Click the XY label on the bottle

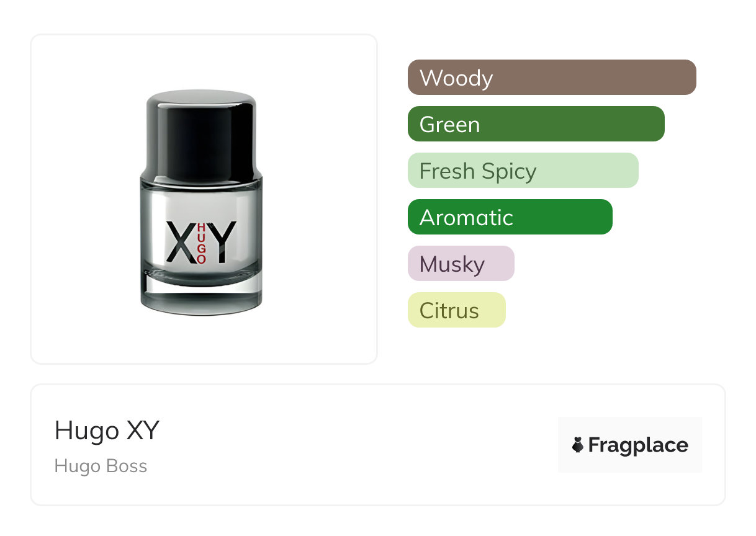pos(201,242)
